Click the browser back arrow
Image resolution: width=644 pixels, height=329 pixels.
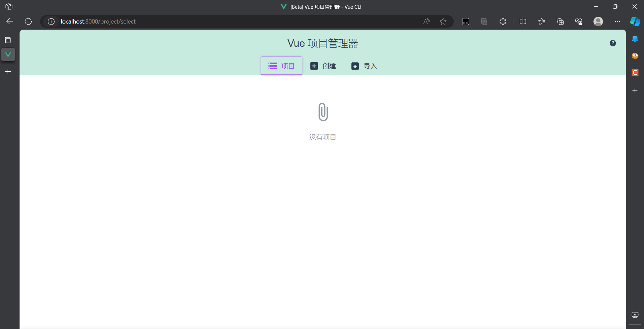point(10,22)
